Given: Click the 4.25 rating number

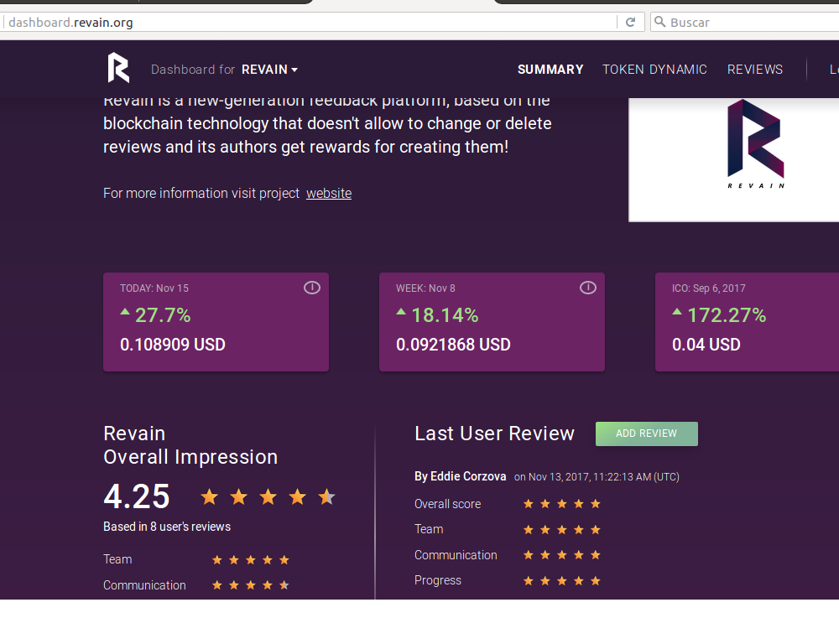Looking at the screenshot, I should pyautogui.click(x=137, y=496).
